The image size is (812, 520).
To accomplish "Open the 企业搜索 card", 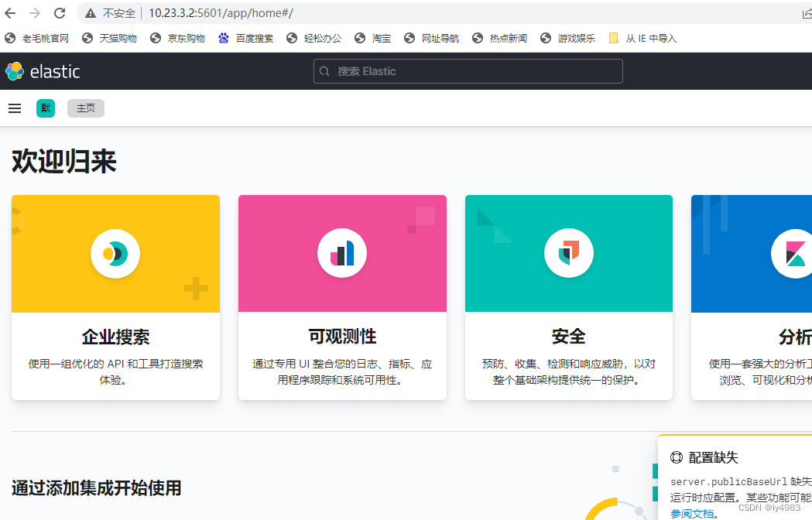I will [x=115, y=337].
